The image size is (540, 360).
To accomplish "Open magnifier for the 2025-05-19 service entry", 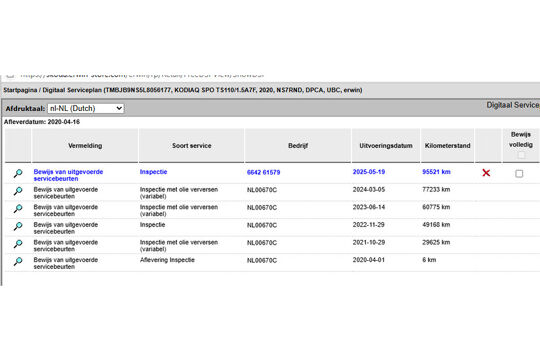I will [18, 173].
